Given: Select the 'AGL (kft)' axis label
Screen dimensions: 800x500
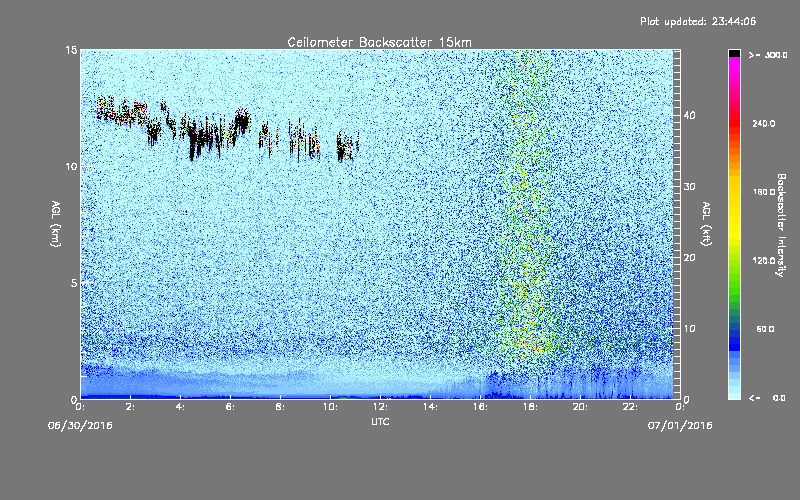Looking at the screenshot, I should [706, 224].
